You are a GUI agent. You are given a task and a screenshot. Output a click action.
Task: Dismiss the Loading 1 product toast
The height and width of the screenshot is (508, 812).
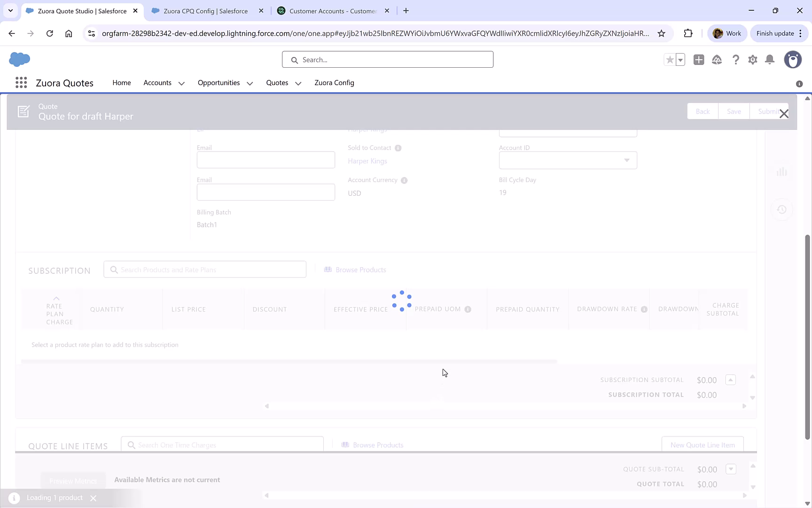(93, 498)
